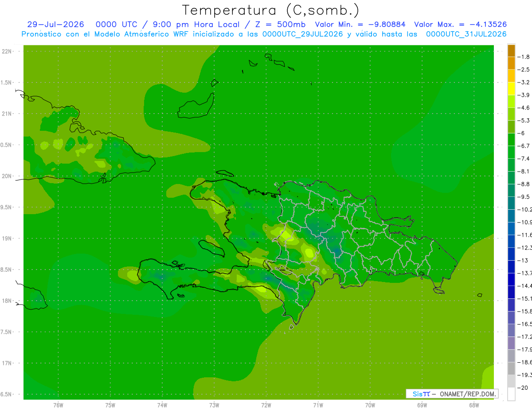Click the 18N latitude axis label
This screenshot has width=532, height=411.
tap(7, 301)
